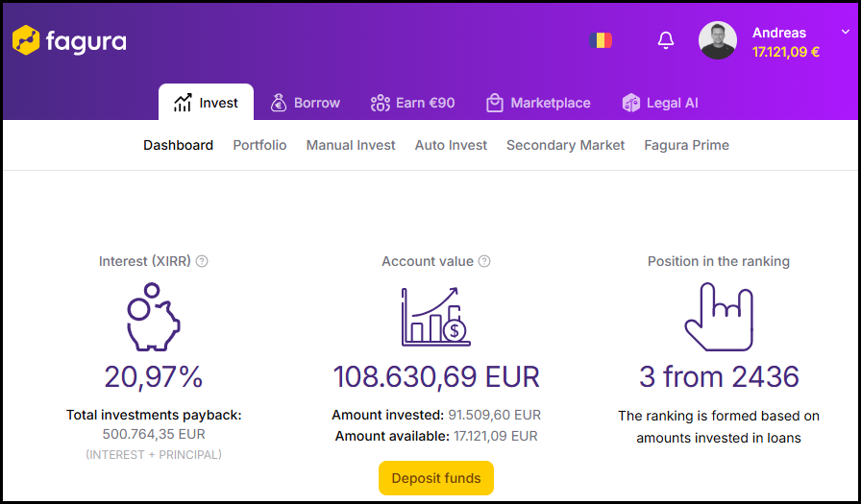The width and height of the screenshot is (861, 504).
Task: Click the 108.630,69 EUR account value
Action: click(x=436, y=377)
